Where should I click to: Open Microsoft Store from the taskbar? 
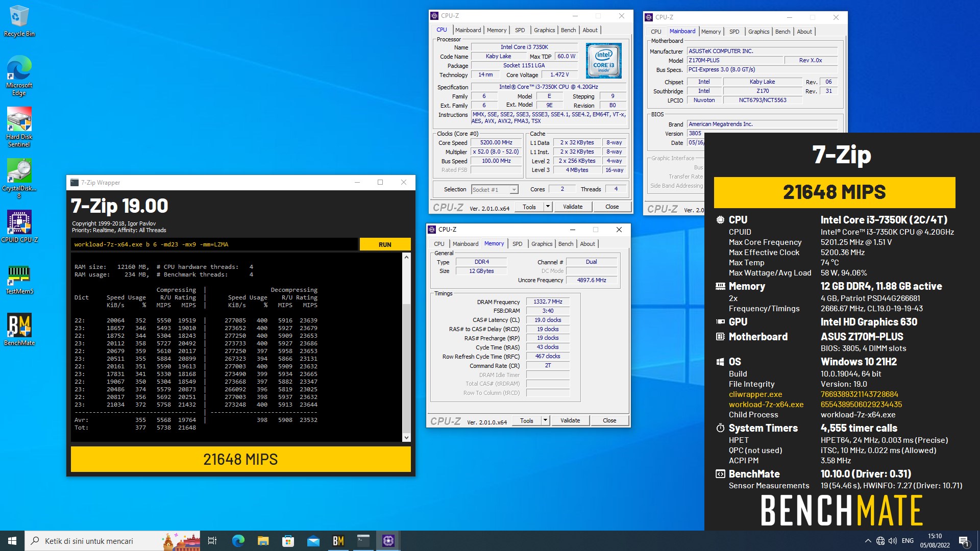(x=288, y=541)
